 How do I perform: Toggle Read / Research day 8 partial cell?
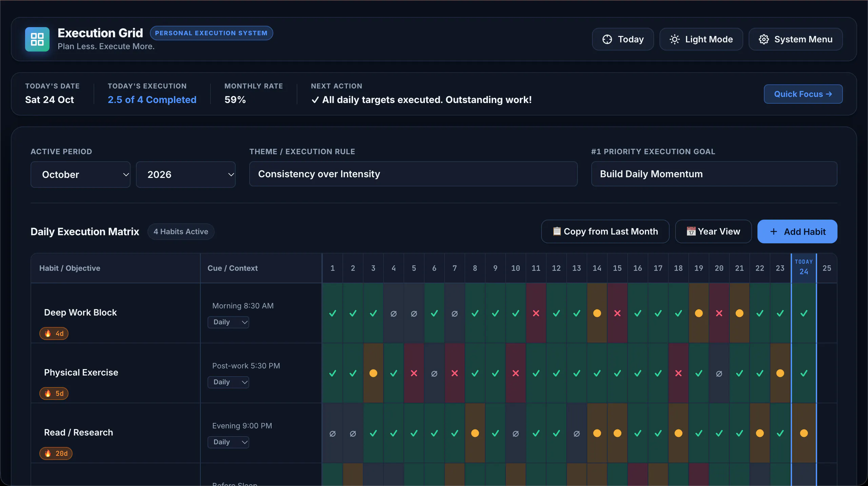point(475,433)
